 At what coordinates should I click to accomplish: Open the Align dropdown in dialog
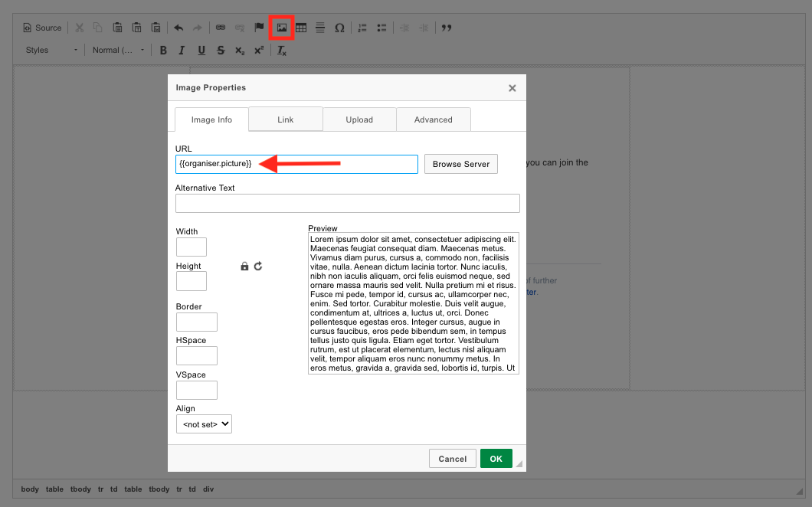click(x=204, y=424)
